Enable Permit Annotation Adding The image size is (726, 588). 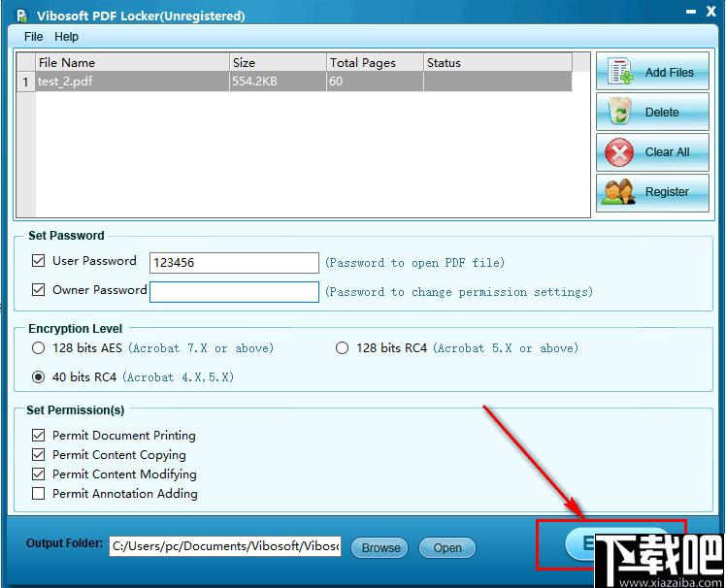pos(39,494)
